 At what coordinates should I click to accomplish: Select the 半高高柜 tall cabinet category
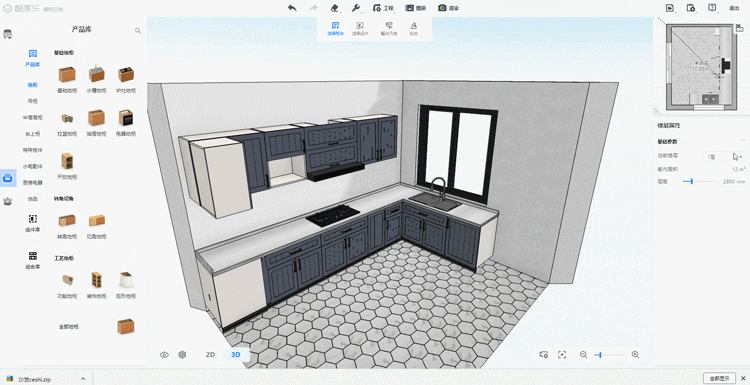pyautogui.click(x=33, y=117)
